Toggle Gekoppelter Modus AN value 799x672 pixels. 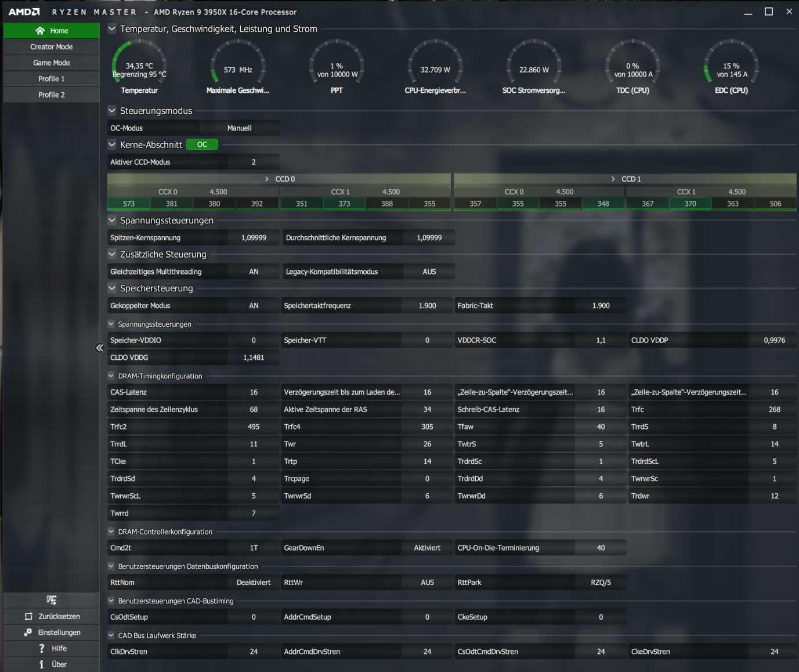[x=254, y=306]
